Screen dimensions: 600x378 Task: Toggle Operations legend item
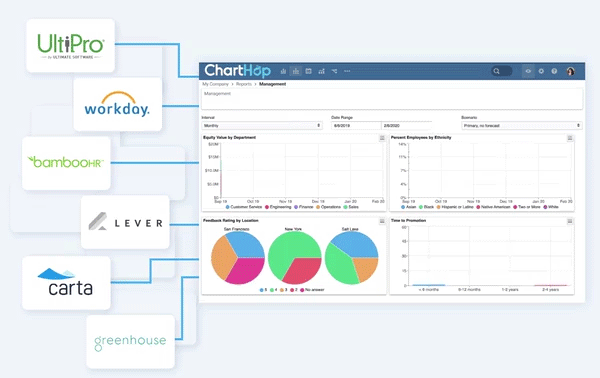328,207
